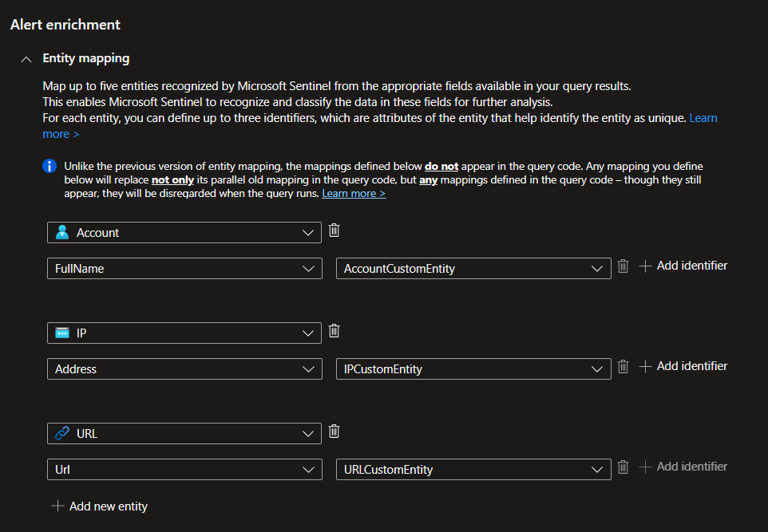768x532 pixels.
Task: Collapse the Entity mapping section chevron
Action: click(26, 59)
